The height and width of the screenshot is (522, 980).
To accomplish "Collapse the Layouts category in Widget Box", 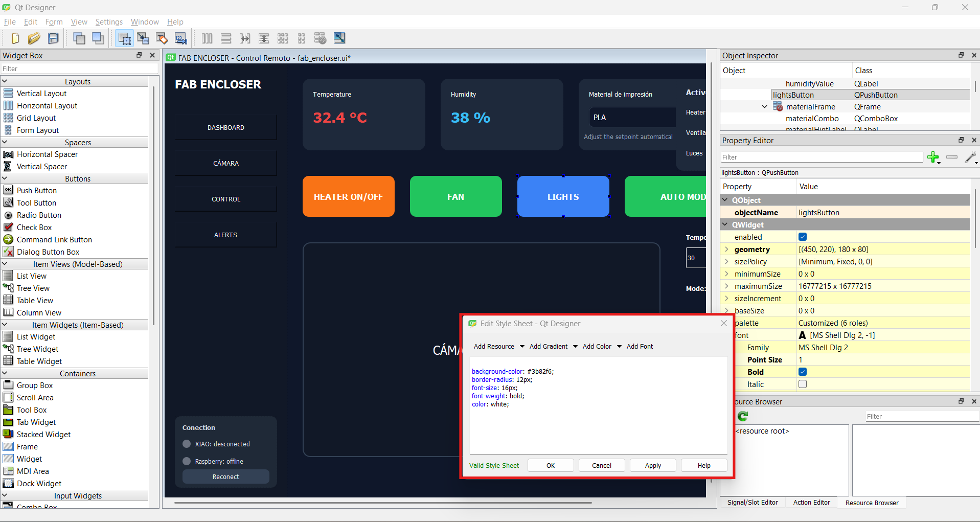I will [x=5, y=81].
